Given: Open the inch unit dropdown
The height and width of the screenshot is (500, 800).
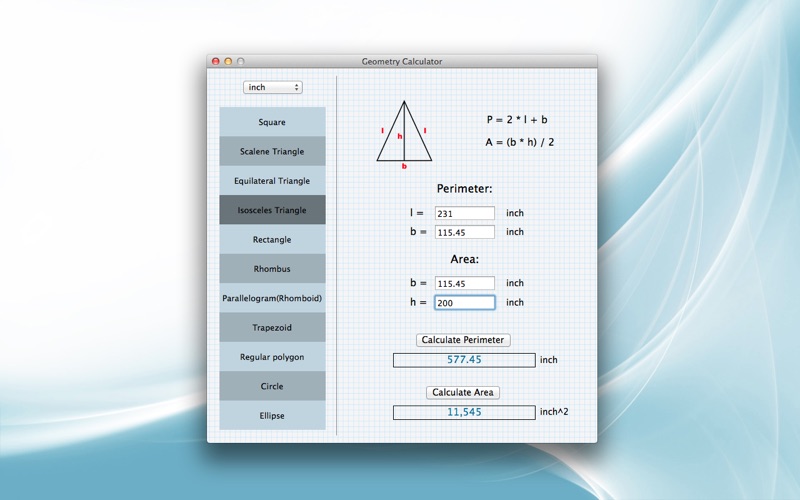Looking at the screenshot, I should pos(272,88).
